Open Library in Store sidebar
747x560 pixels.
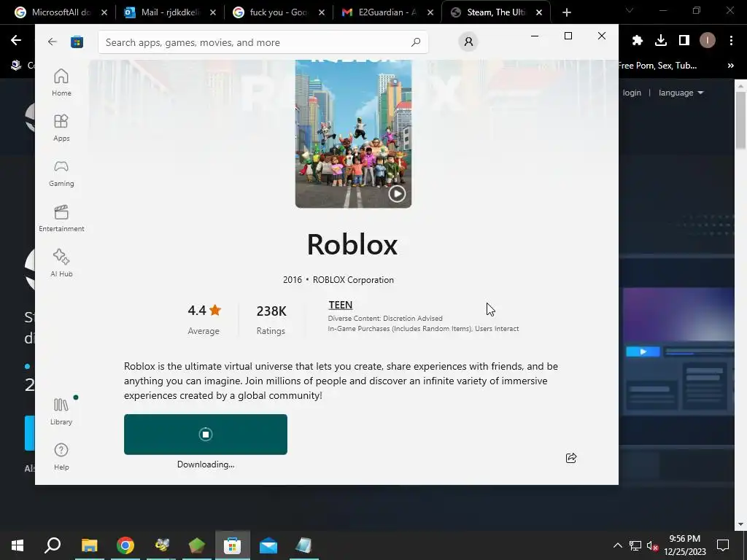pos(61,411)
